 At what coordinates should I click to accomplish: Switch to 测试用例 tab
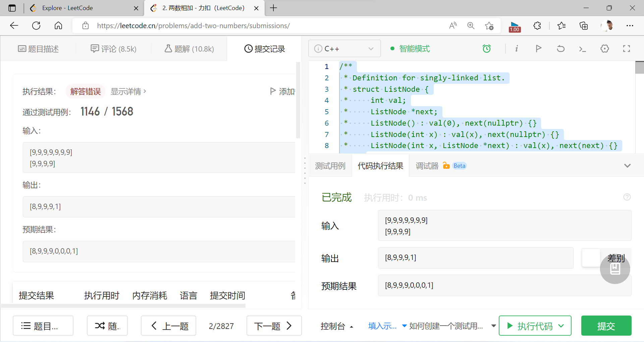330,166
